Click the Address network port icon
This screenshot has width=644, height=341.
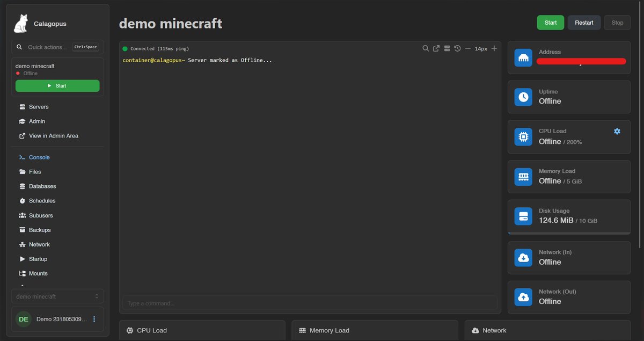[x=523, y=58]
